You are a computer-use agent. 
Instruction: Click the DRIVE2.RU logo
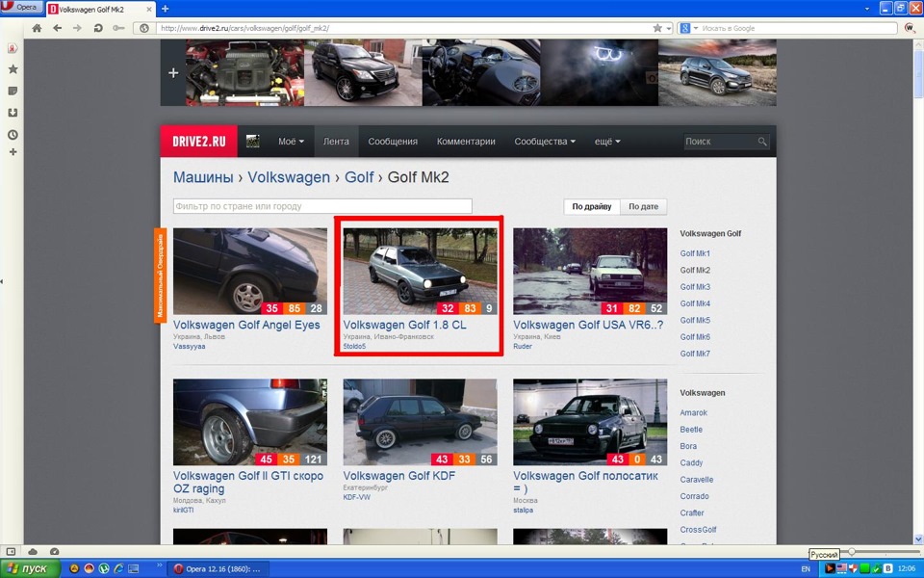(199, 141)
